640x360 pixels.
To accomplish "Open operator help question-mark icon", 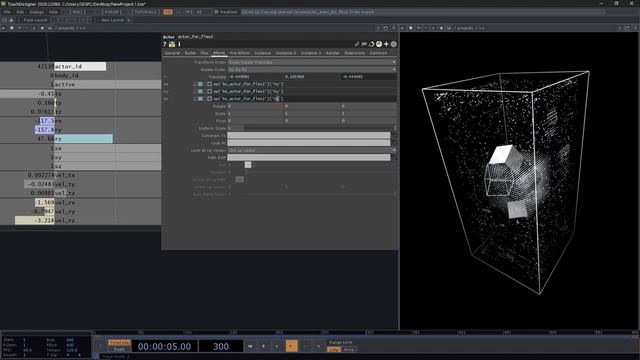I will [164, 44].
